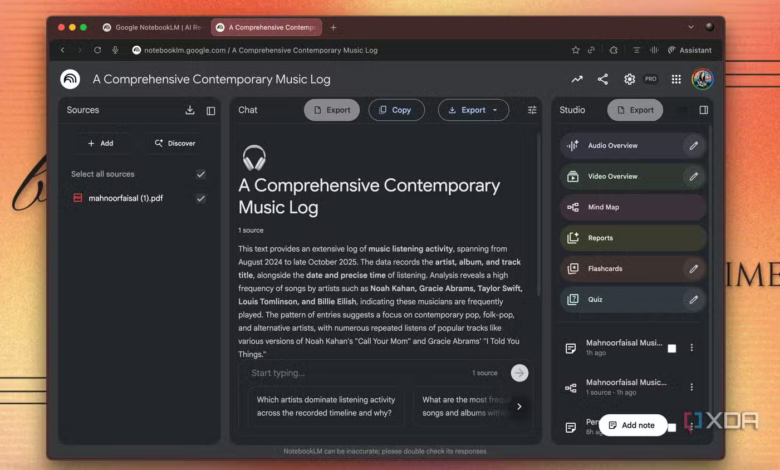Click the PRO badge
The height and width of the screenshot is (470, 780).
(651, 79)
